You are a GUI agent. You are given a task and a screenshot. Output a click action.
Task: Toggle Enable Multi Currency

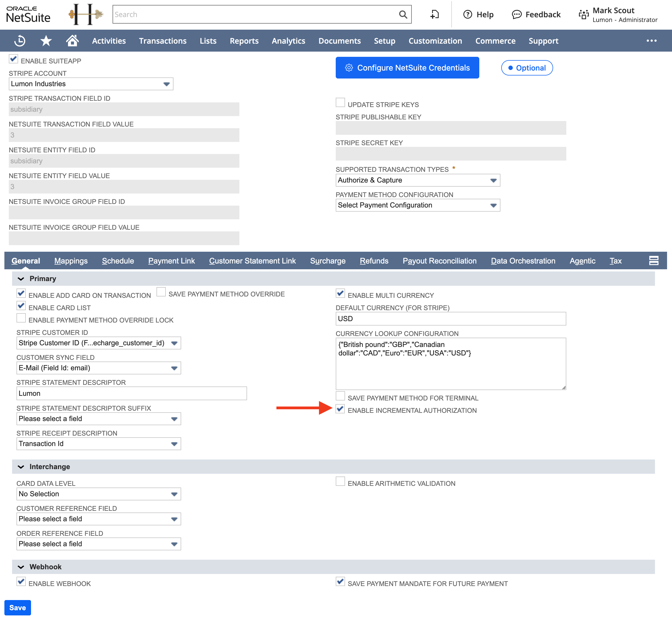click(340, 293)
